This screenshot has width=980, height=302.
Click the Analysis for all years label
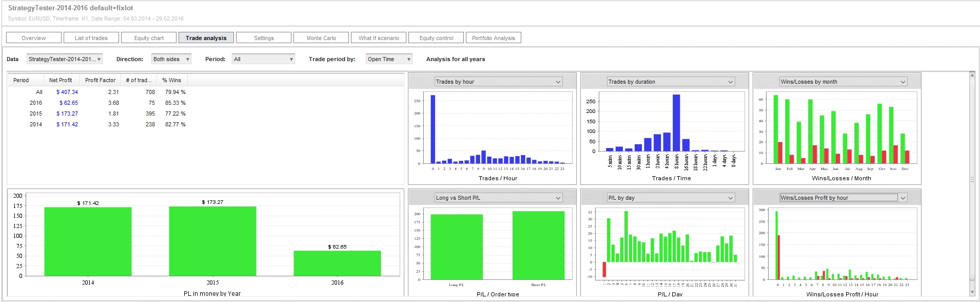(x=456, y=59)
